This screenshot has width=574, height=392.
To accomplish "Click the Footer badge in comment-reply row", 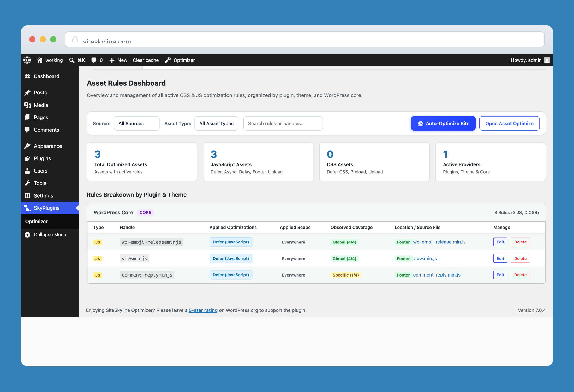I will tap(403, 275).
